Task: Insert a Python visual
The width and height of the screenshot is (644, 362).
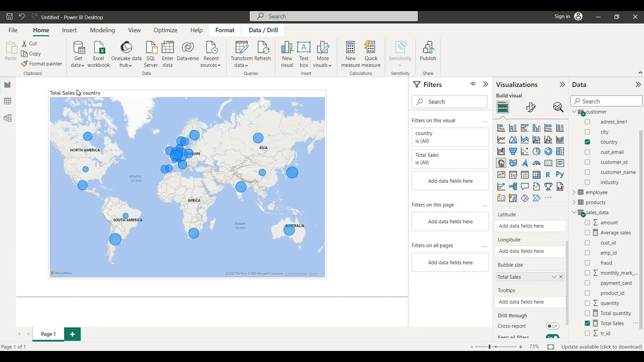Action: [x=560, y=175]
